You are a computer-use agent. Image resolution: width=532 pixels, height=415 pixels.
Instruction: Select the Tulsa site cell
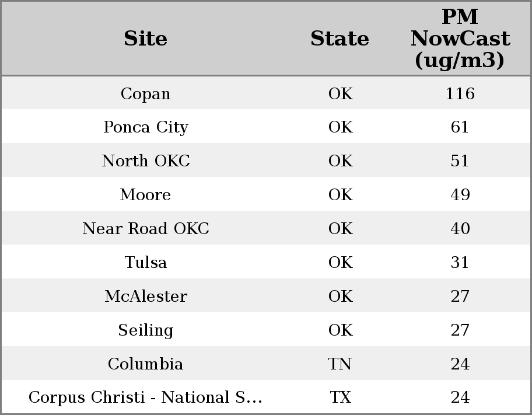145,263
